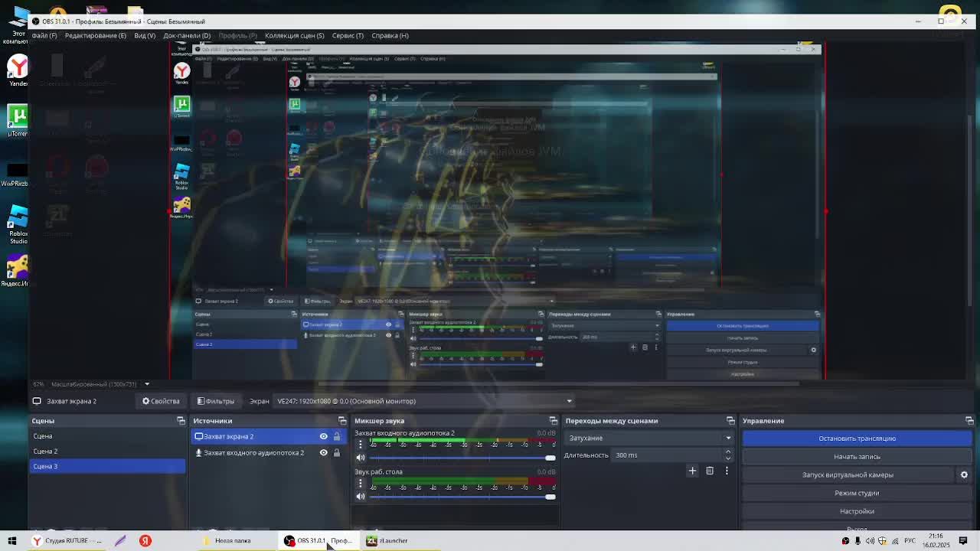Open the Док-панели (D) menu
The width and height of the screenshot is (980, 551).
(x=187, y=35)
